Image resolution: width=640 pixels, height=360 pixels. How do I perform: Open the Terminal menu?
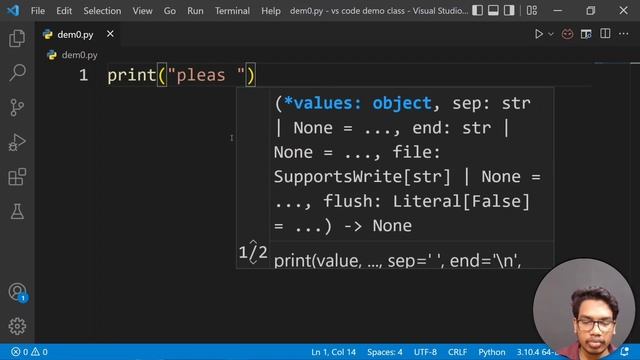[232, 11]
